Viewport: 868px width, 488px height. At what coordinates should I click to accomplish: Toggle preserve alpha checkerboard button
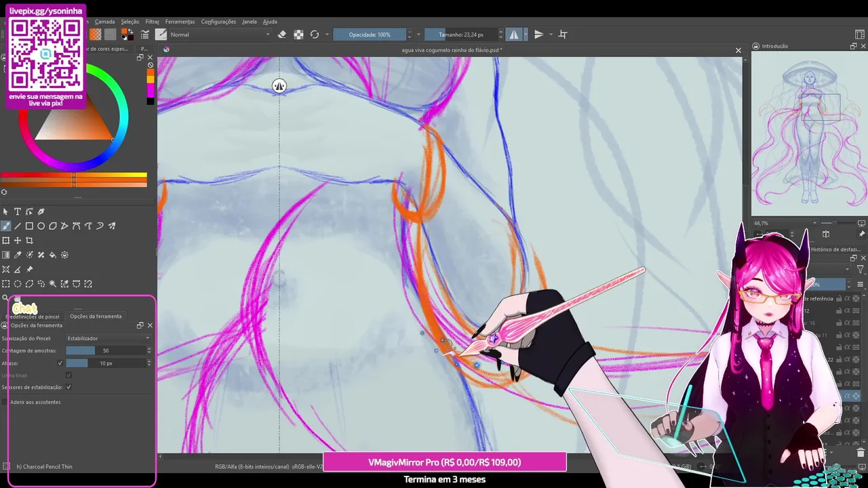point(298,35)
